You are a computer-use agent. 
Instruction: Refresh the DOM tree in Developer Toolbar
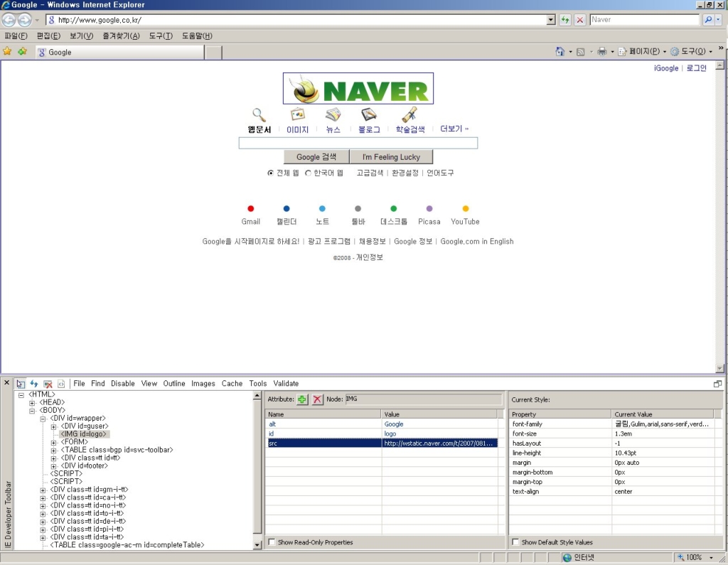[34, 384]
